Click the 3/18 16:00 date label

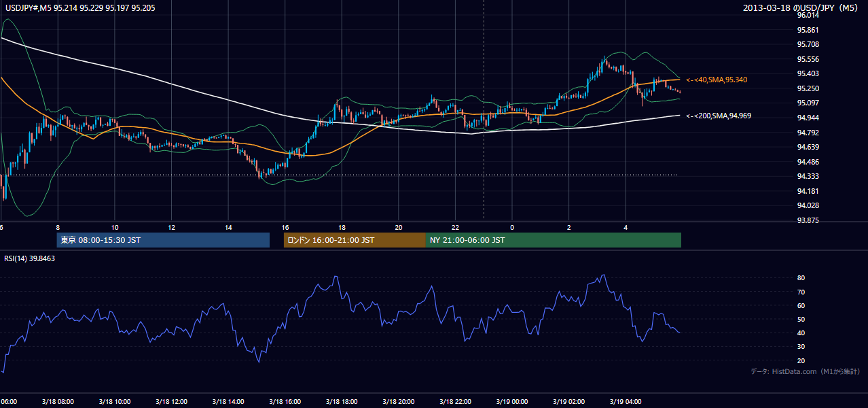pyautogui.click(x=285, y=402)
